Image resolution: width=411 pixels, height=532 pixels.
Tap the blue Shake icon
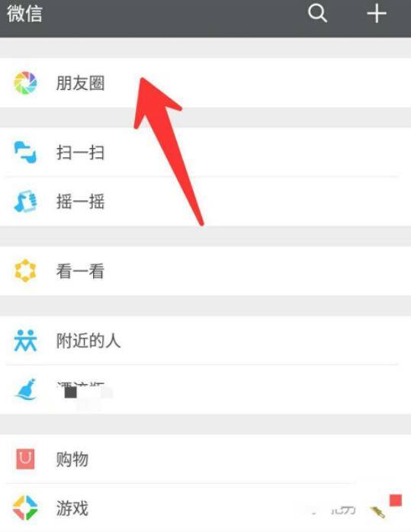pyautogui.click(x=25, y=202)
